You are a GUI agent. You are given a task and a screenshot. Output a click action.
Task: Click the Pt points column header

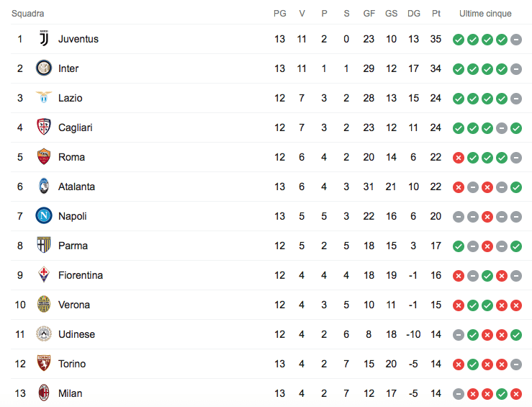tap(436, 14)
